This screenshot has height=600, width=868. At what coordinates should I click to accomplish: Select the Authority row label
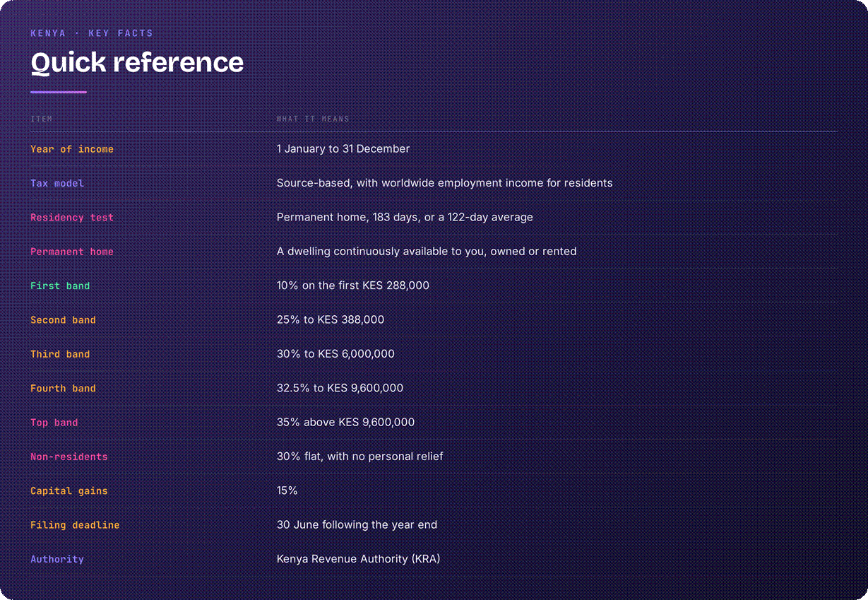57,559
